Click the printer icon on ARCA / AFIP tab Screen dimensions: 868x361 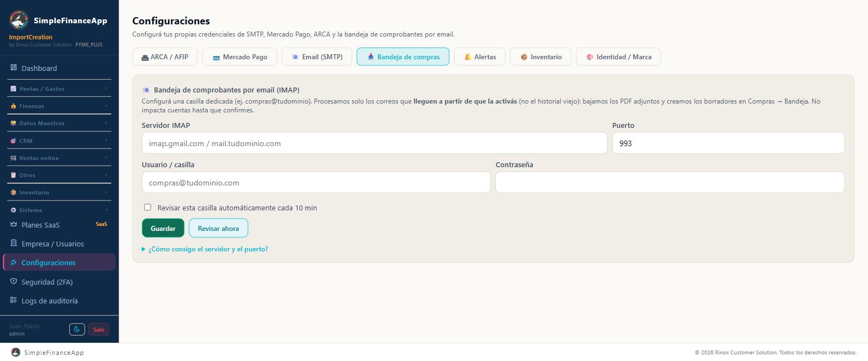(x=145, y=57)
